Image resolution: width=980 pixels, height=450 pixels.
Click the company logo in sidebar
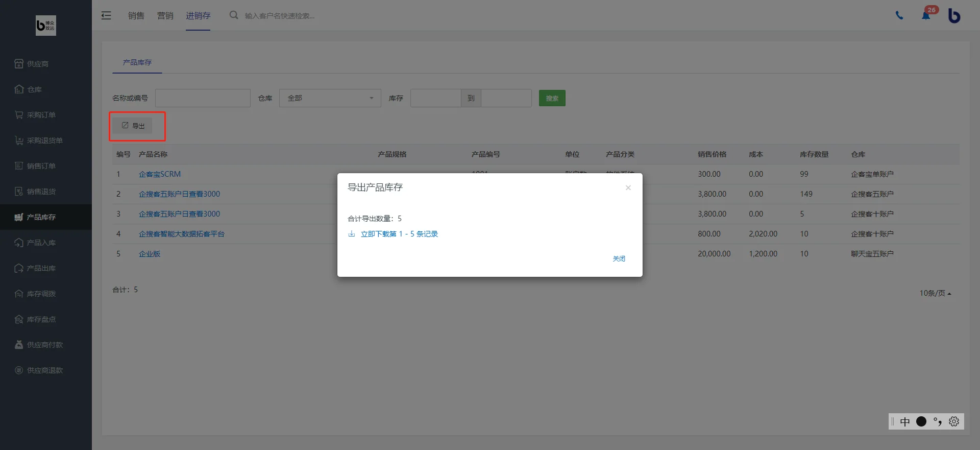tap(46, 26)
